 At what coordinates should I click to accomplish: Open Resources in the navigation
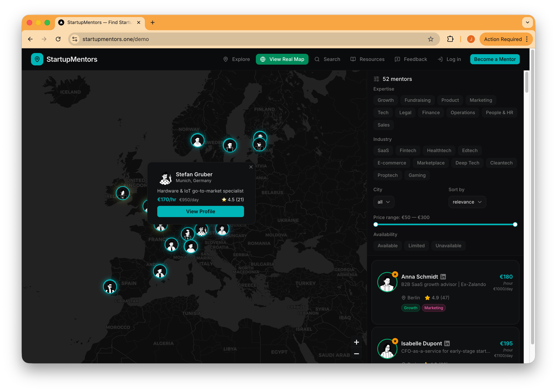pyautogui.click(x=367, y=59)
